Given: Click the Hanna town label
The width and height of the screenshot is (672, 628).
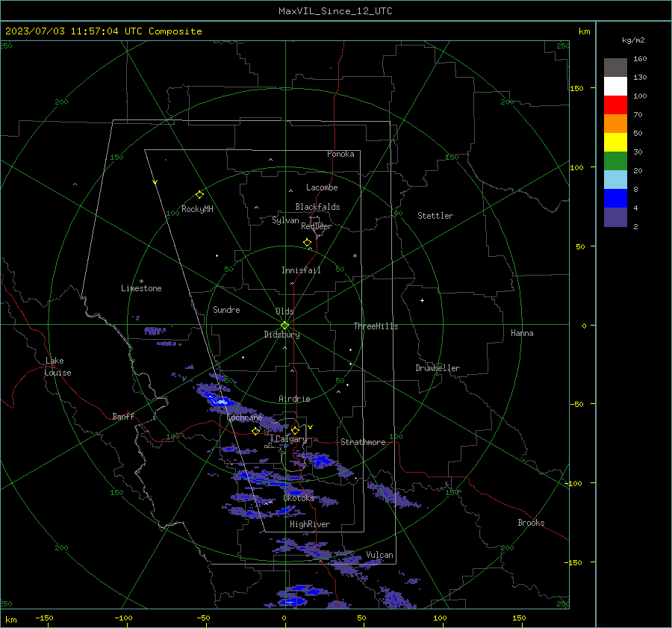Looking at the screenshot, I should [522, 333].
